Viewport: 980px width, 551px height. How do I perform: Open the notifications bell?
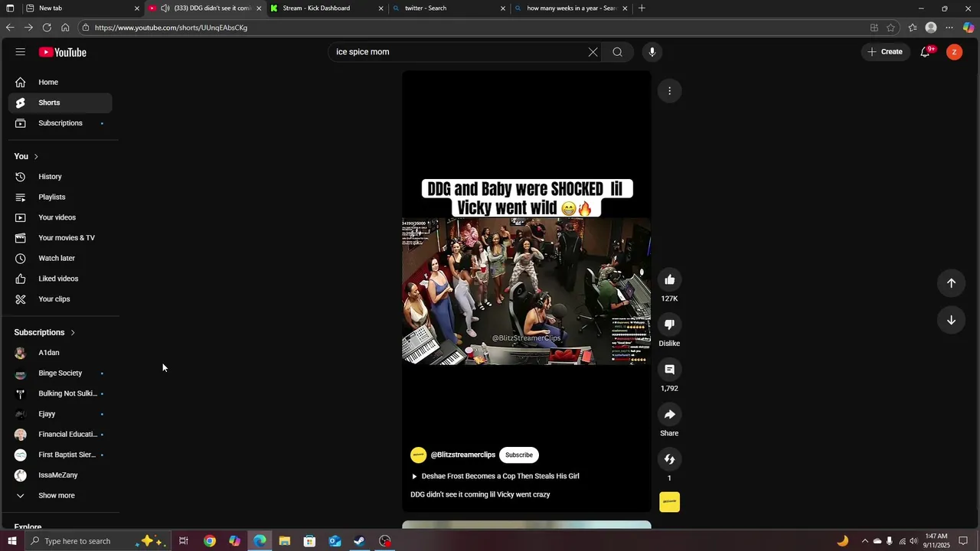point(925,52)
